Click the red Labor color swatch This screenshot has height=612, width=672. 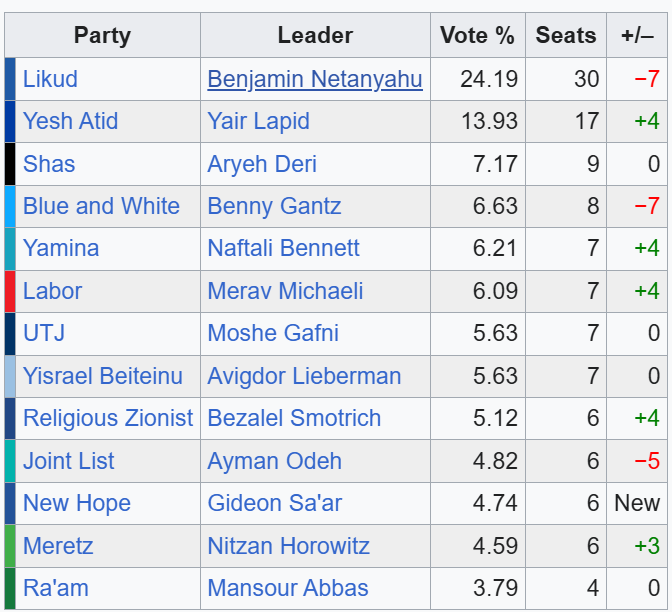click(10, 291)
